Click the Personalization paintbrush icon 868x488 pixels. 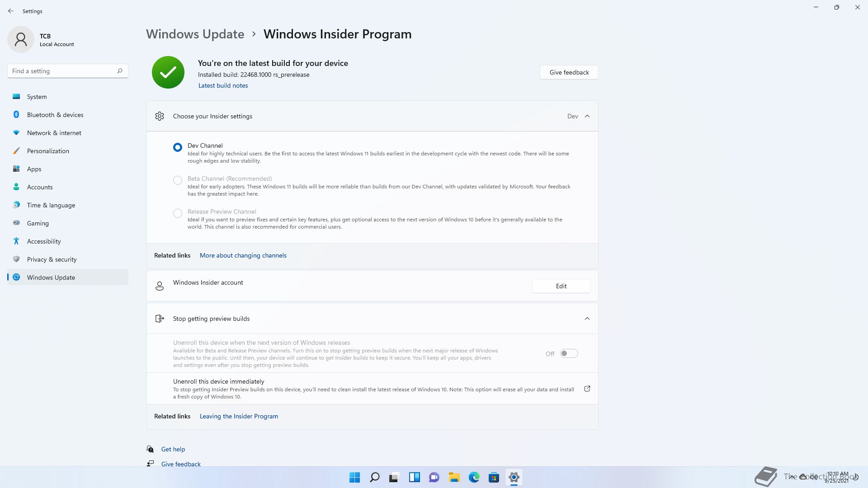[x=16, y=151]
